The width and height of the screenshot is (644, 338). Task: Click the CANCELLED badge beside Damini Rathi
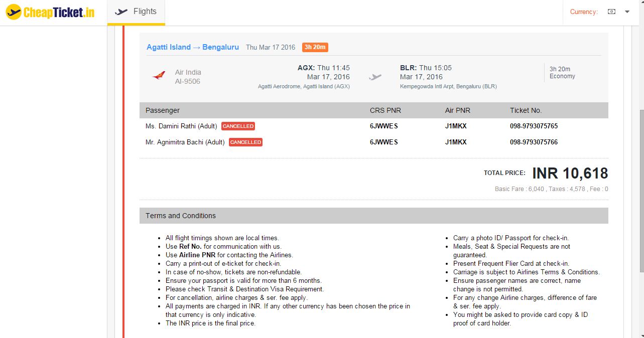238,126
